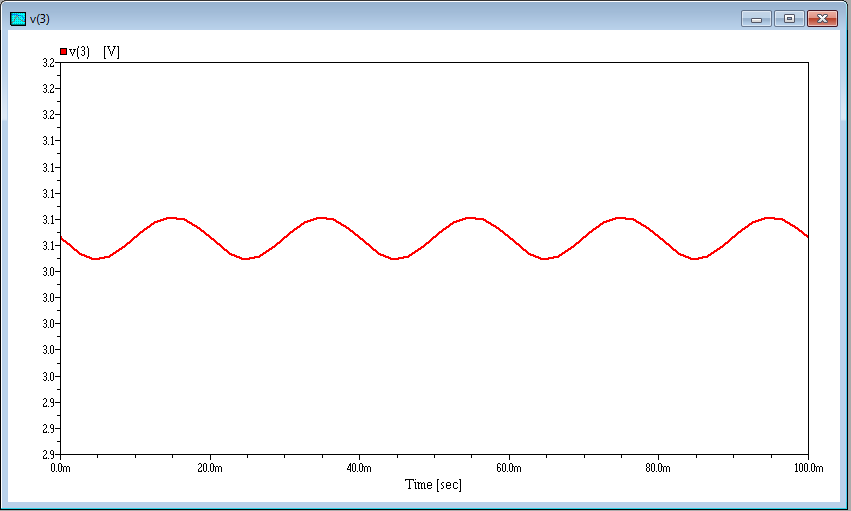Click the 100.0m time axis tick label

tap(809, 468)
